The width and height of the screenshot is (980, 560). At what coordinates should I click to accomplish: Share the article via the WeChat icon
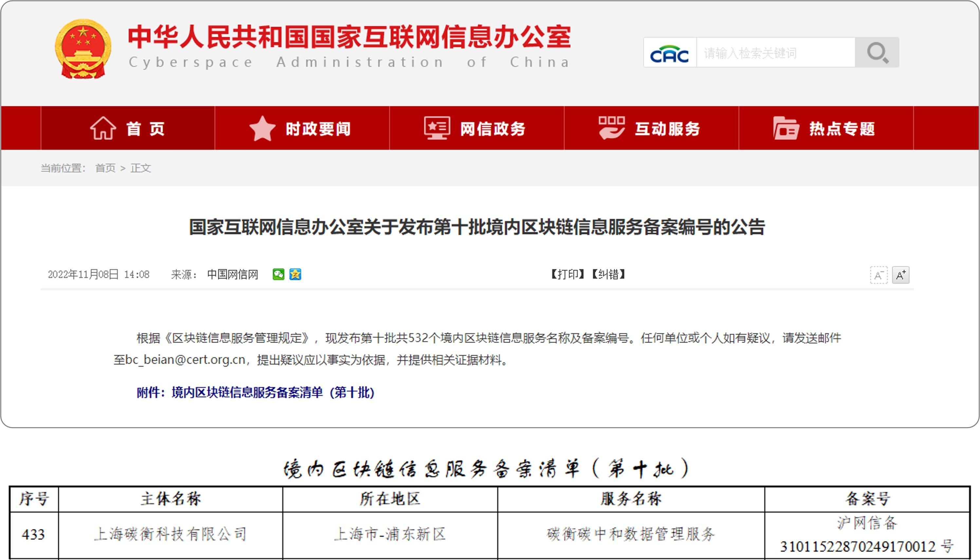[x=279, y=275]
